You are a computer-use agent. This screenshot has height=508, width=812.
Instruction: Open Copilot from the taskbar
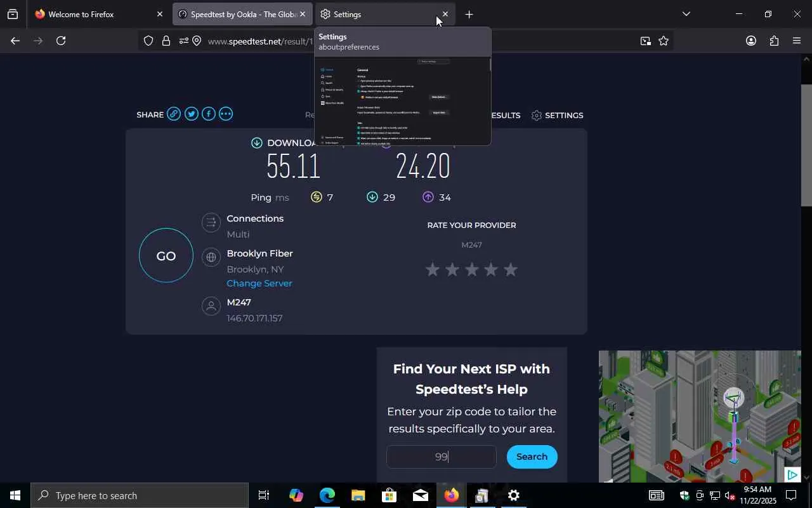pos(296,495)
